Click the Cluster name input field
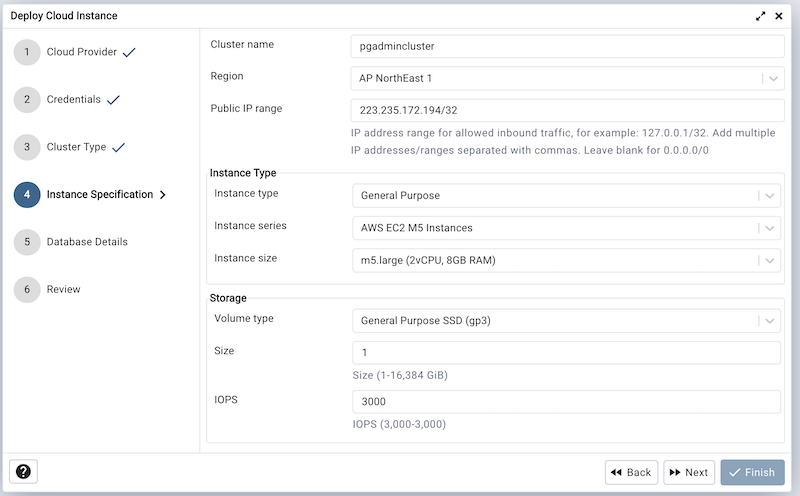The image size is (800, 496). pyautogui.click(x=567, y=46)
